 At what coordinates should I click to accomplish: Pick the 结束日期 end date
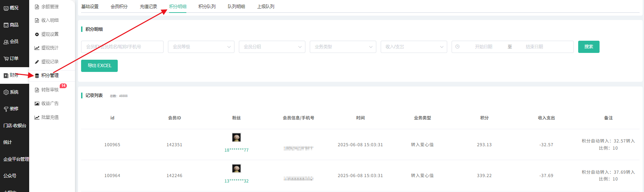534,47
